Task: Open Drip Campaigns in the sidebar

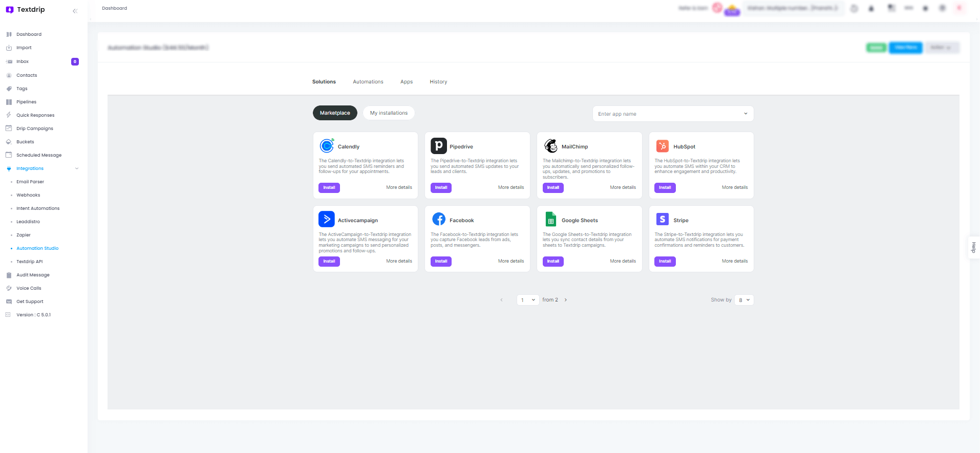Action: [35, 128]
